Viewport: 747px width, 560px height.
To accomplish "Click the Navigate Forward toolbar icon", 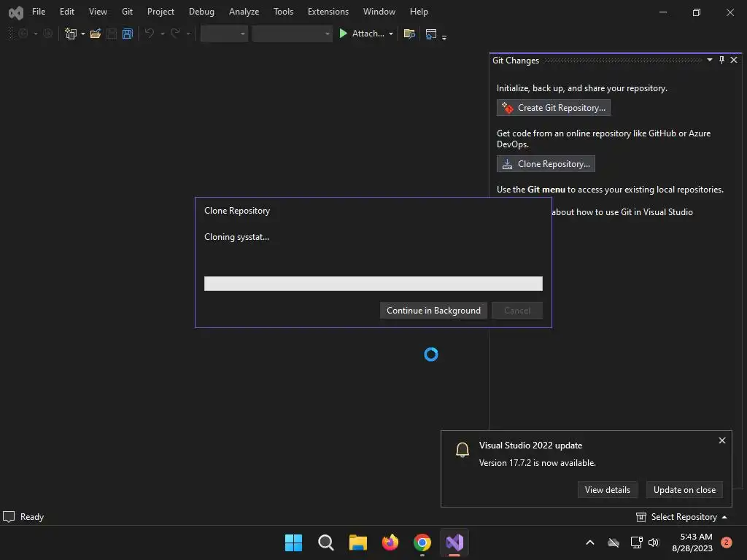I will pyautogui.click(x=47, y=34).
